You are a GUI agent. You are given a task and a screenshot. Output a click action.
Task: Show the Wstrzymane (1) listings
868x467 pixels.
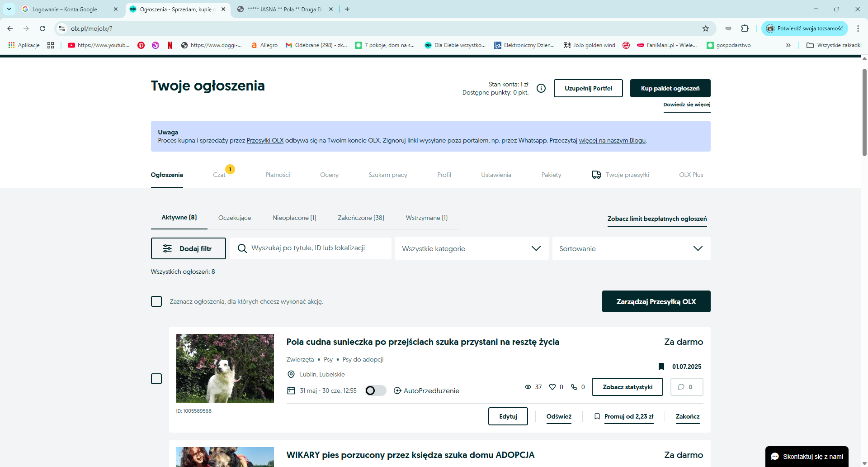pyautogui.click(x=427, y=218)
